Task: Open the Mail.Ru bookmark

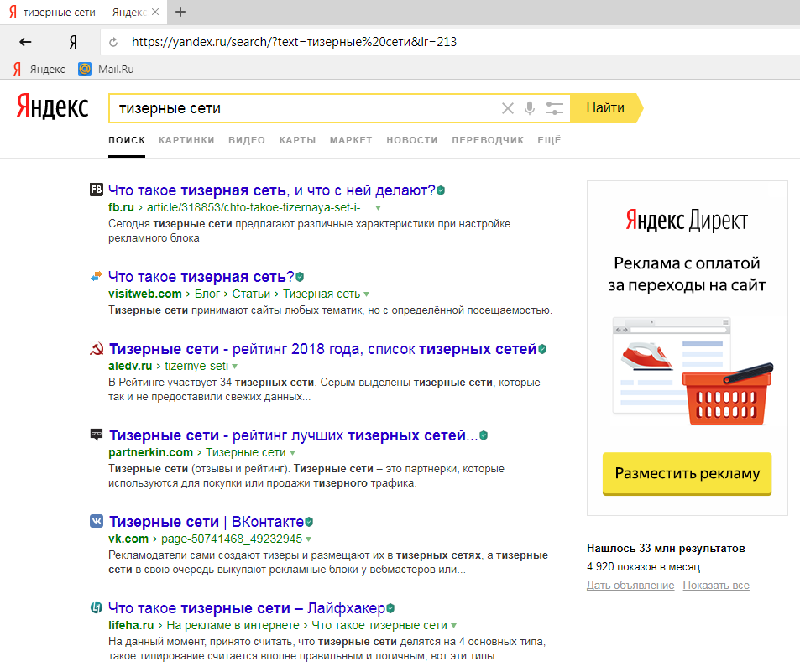Action: (106, 69)
